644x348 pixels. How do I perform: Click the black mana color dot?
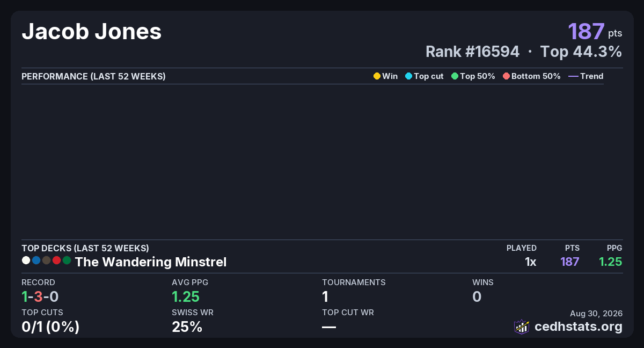coord(46,260)
